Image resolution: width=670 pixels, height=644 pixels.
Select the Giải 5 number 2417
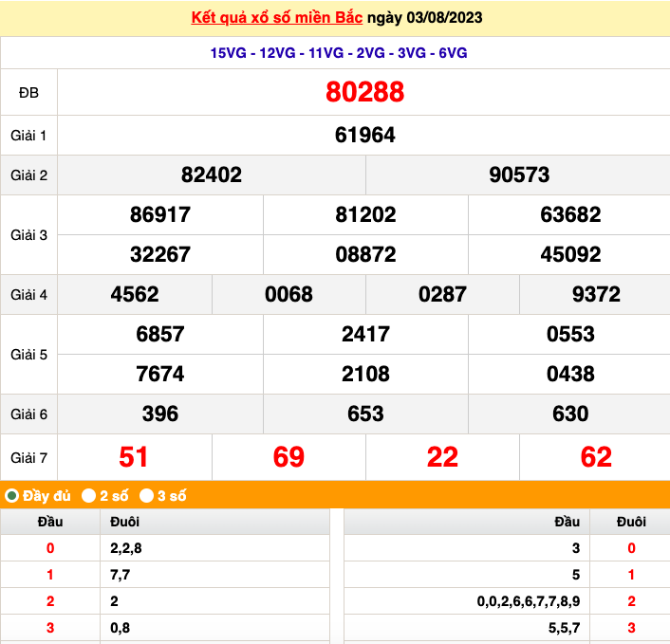[365, 334]
